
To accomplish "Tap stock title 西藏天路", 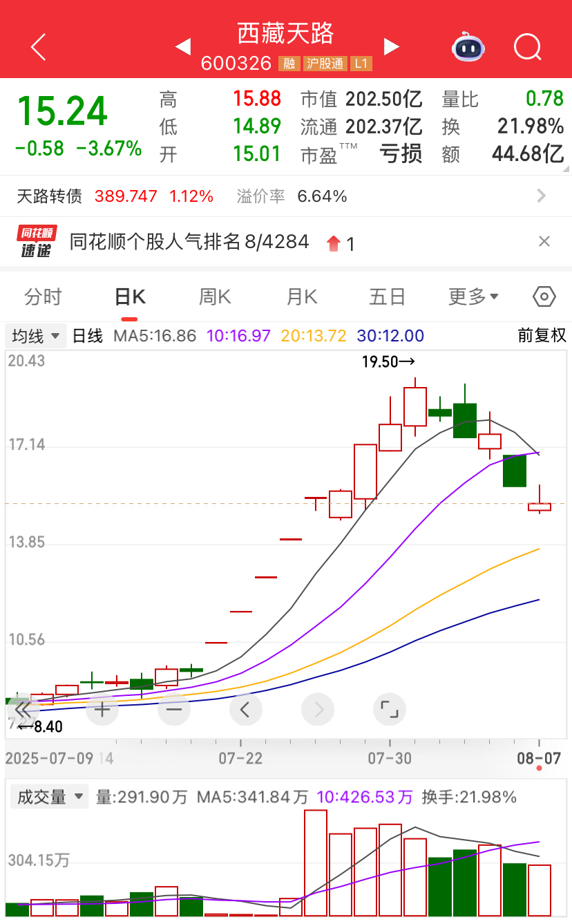I will click(x=286, y=33).
